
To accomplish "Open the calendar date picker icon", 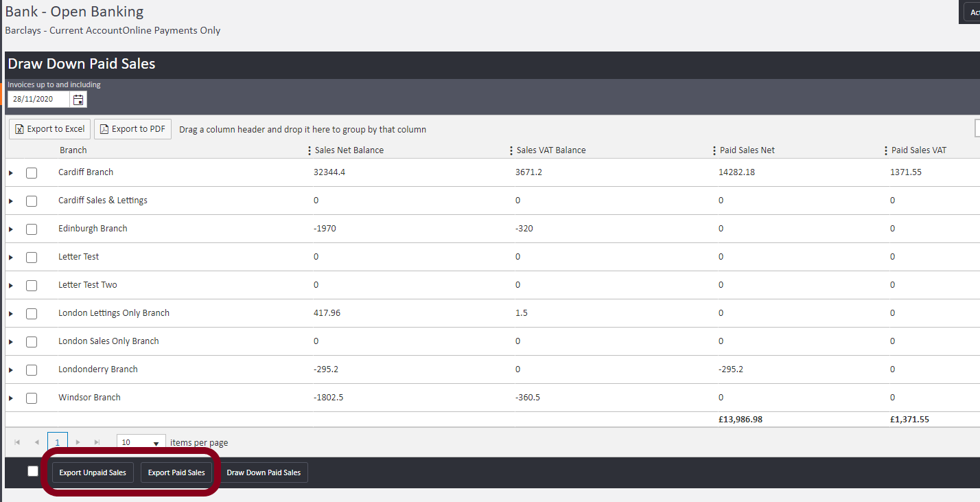I will tap(78, 100).
